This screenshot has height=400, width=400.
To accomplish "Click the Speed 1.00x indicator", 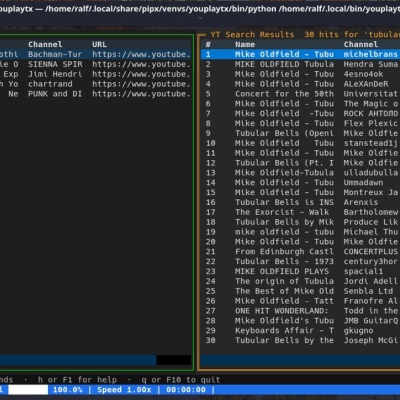I will pos(124,390).
